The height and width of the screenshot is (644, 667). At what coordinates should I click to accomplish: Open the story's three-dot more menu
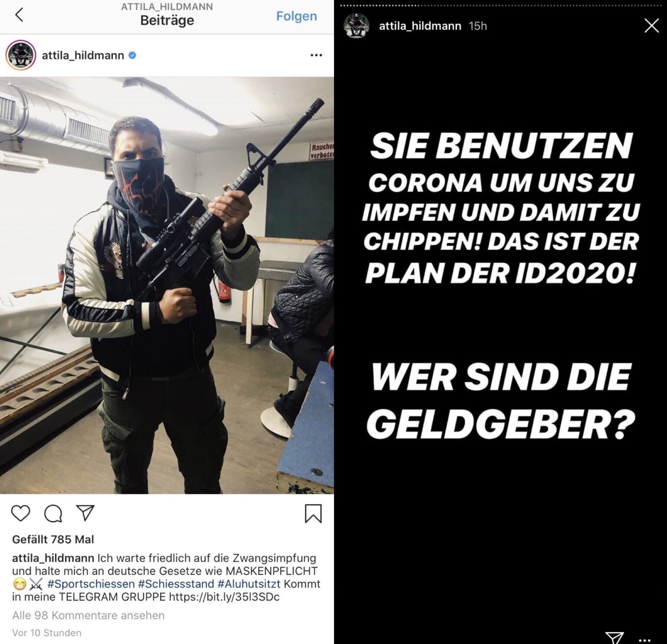pyautogui.click(x=645, y=641)
